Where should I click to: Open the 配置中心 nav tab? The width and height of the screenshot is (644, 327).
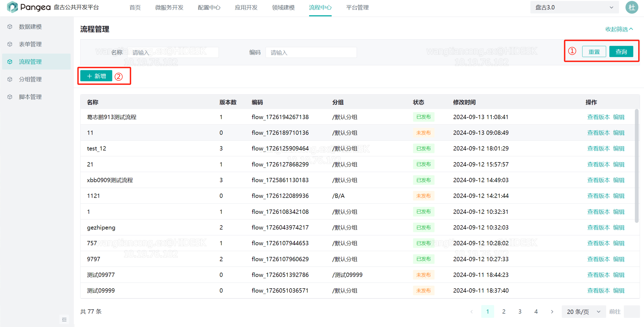pyautogui.click(x=209, y=8)
